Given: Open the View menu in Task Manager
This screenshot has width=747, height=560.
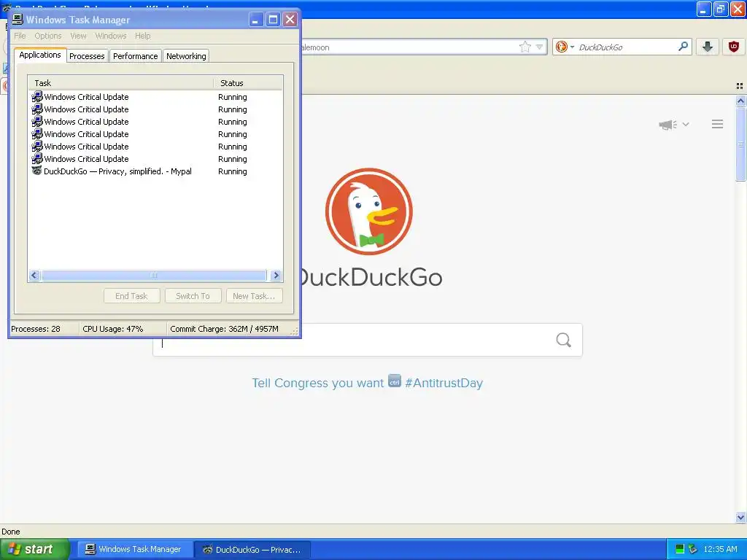Looking at the screenshot, I should pos(78,36).
